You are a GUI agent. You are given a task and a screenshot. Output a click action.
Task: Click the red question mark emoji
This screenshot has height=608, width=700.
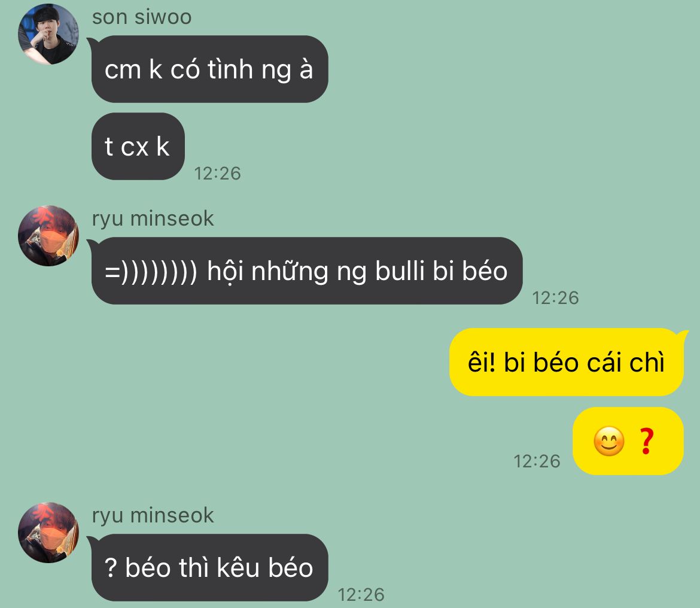click(x=646, y=442)
